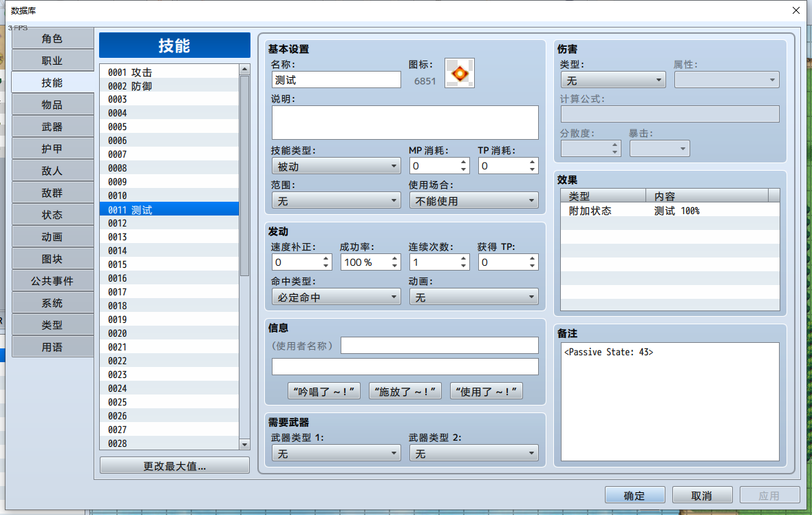Click the 类型 column header in 效果
Viewport: 812px width, 515px height.
pyautogui.click(x=603, y=196)
